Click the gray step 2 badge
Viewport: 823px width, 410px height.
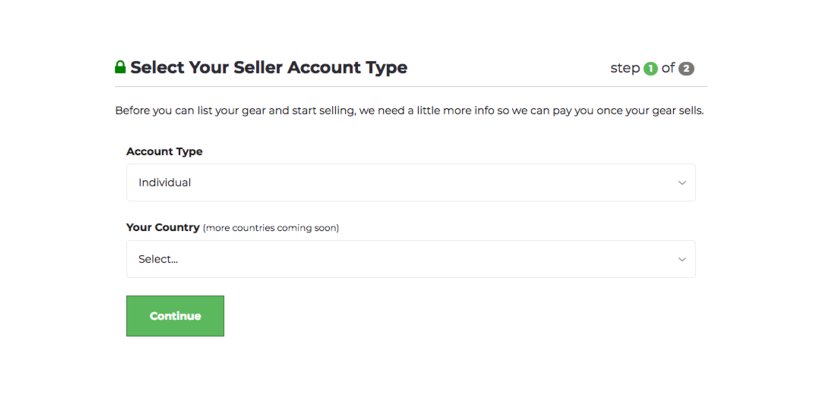tap(686, 69)
